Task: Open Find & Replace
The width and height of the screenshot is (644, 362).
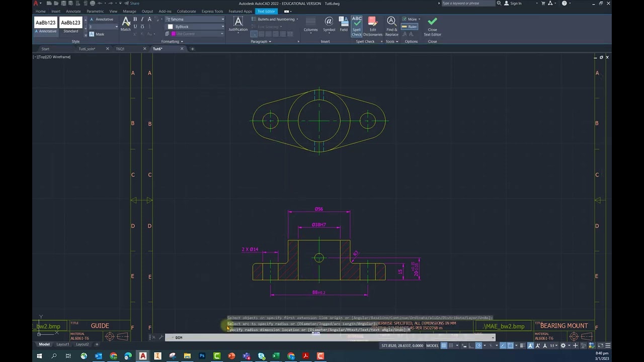Action: pos(391,26)
